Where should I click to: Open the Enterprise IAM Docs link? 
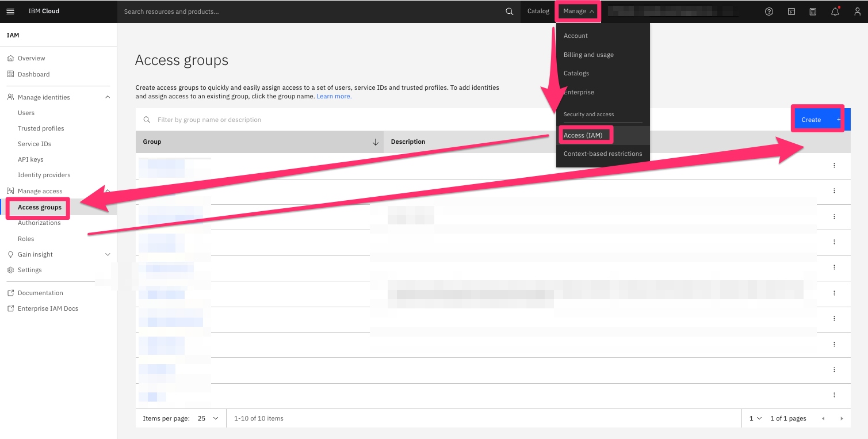coord(48,308)
